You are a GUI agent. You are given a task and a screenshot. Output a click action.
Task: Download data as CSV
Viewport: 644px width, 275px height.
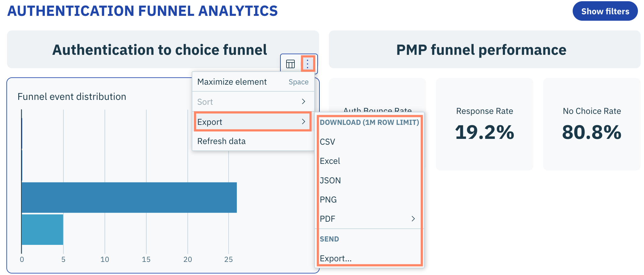328,142
